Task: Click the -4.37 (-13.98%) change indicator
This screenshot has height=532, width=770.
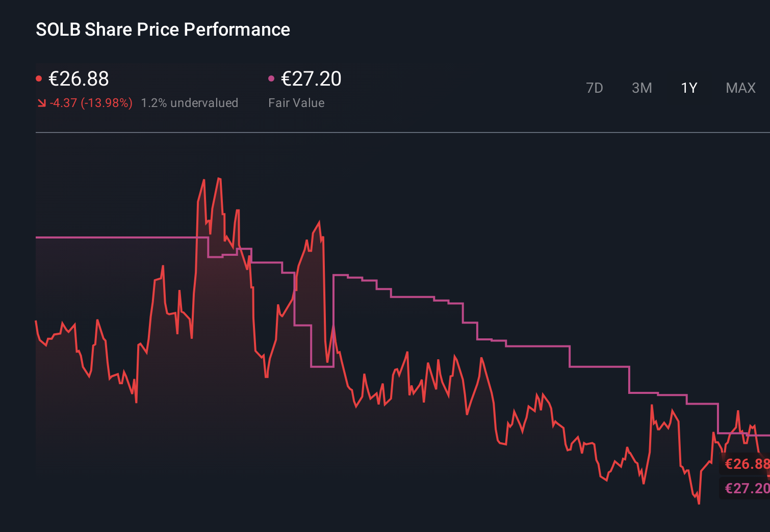Action: 90,102
